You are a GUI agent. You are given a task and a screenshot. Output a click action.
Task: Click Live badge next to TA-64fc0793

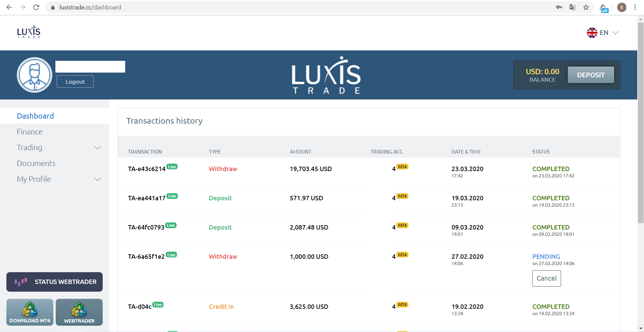pyautogui.click(x=171, y=225)
